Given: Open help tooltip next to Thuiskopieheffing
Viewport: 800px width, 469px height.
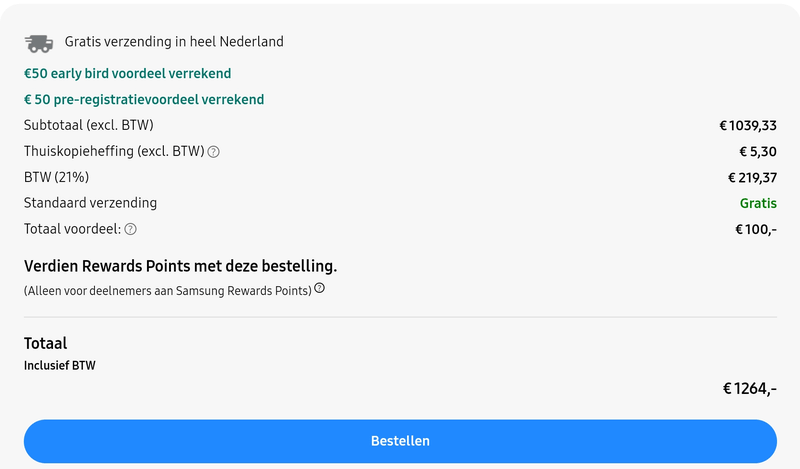Looking at the screenshot, I should (x=214, y=152).
